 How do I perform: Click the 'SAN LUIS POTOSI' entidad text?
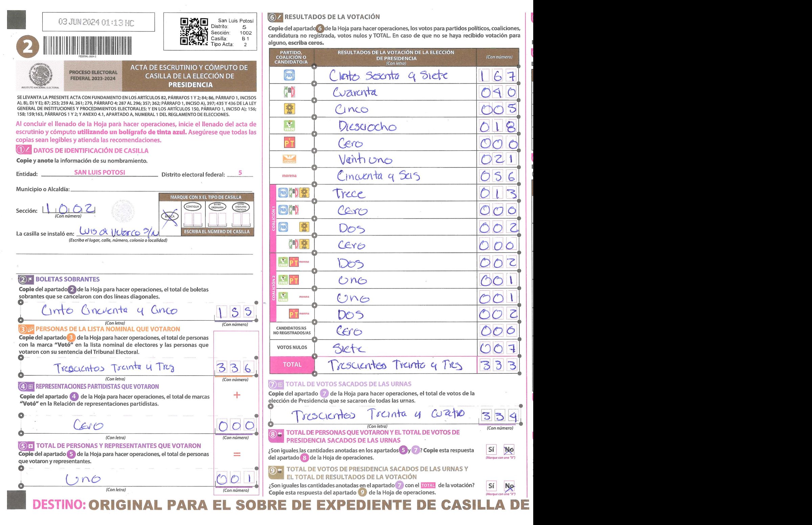pyautogui.click(x=99, y=173)
